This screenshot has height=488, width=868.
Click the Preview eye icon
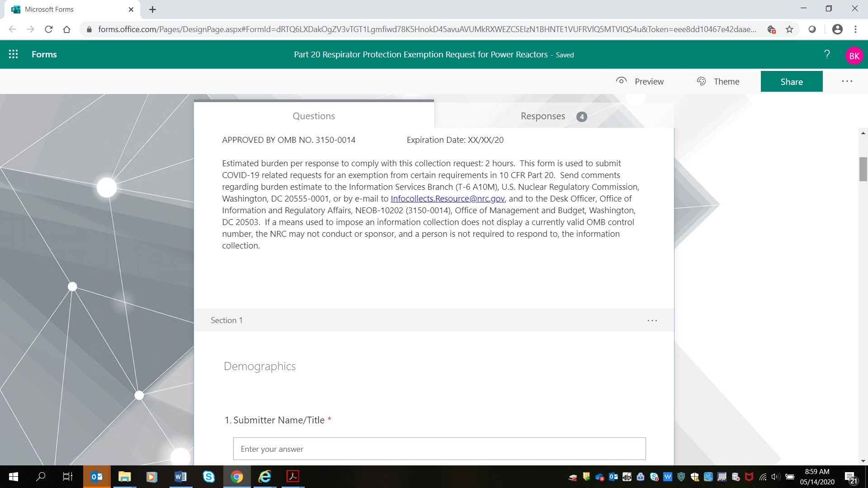(x=621, y=81)
